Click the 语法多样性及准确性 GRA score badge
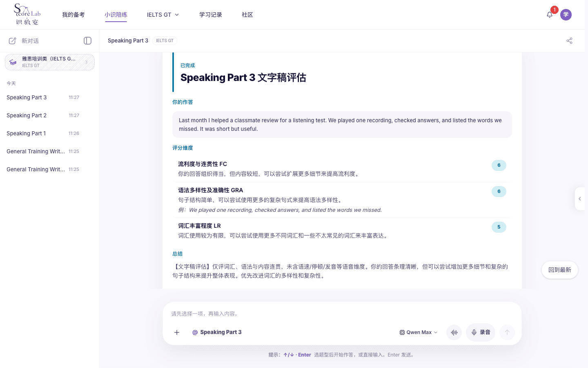This screenshot has height=368, width=588. [499, 191]
